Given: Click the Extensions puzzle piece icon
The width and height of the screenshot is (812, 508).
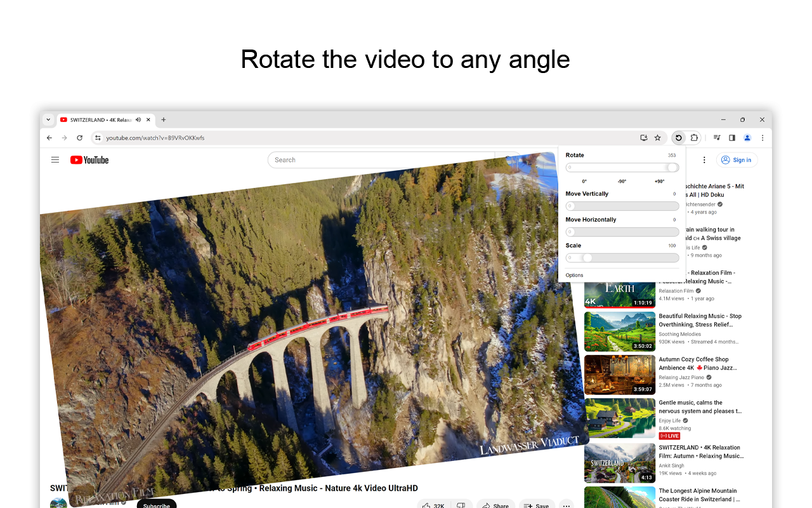Looking at the screenshot, I should pos(694,138).
